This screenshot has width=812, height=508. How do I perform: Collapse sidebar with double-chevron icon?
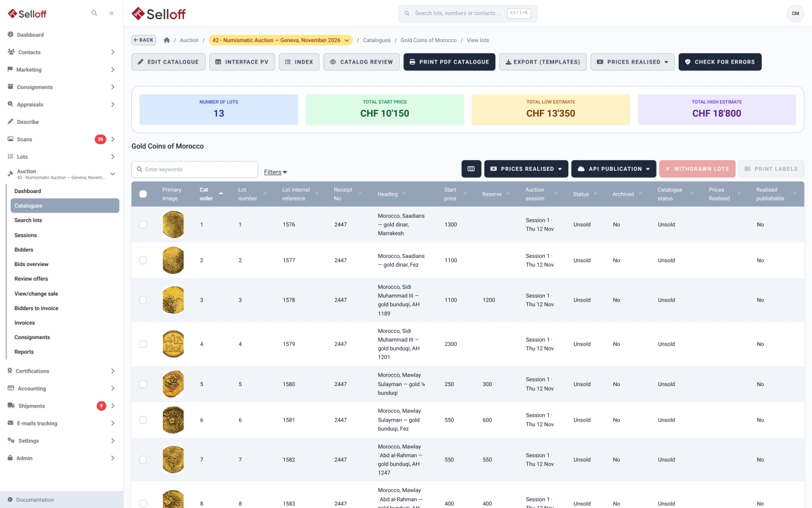112,13
